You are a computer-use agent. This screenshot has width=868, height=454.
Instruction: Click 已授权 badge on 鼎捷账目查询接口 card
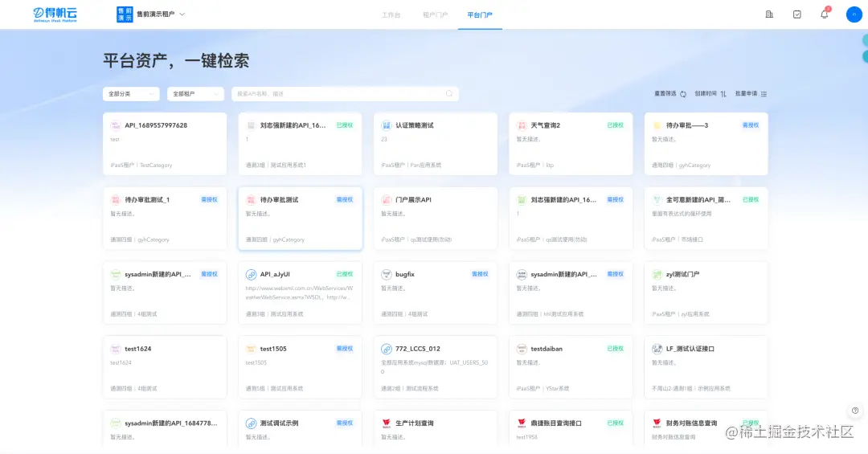pyautogui.click(x=615, y=423)
